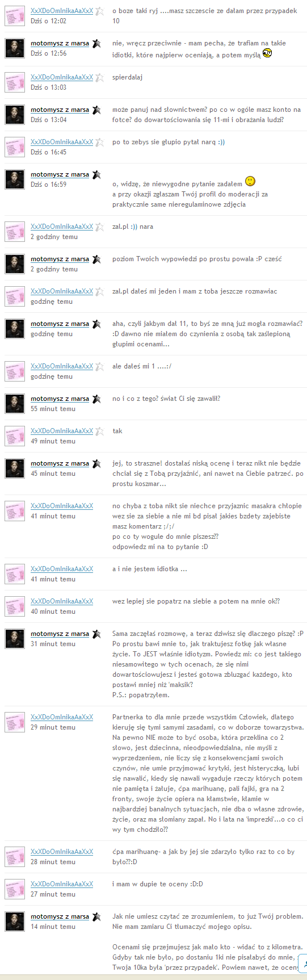Open the partially visible user widget at bottom right
This screenshot has height=980, width=307.
[303, 965]
